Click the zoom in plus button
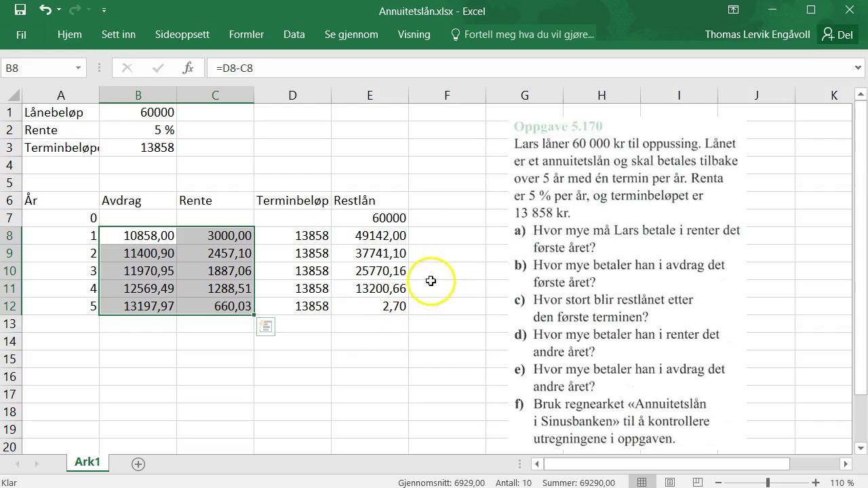The image size is (868, 488). coord(816,483)
